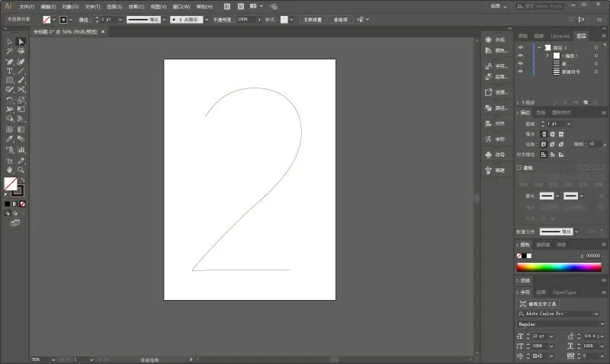Open zoom level dropdown at 50%
Image resolution: width=610 pixels, height=364 pixels.
(53, 360)
